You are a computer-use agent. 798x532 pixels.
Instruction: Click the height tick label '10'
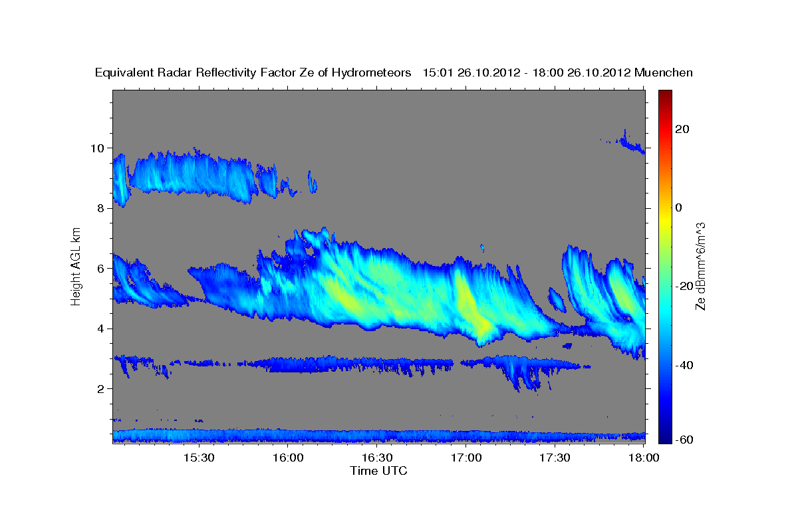[x=99, y=148]
